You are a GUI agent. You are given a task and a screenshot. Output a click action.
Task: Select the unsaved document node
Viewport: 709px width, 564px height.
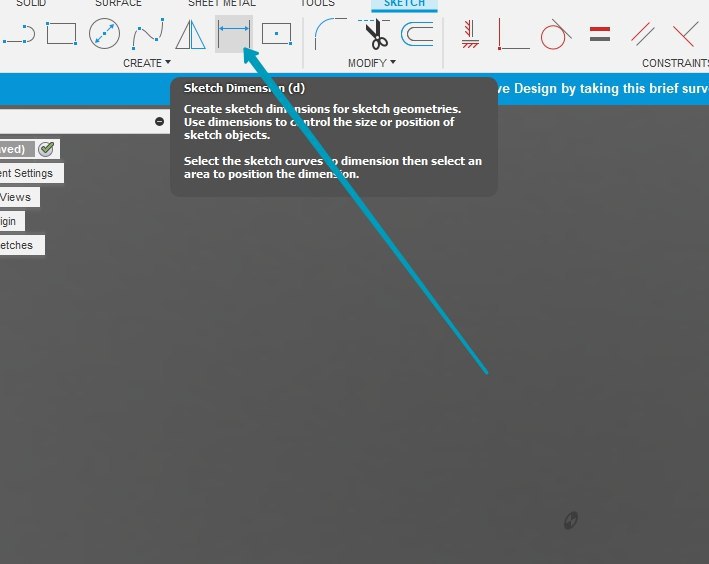pyautogui.click(x=17, y=149)
